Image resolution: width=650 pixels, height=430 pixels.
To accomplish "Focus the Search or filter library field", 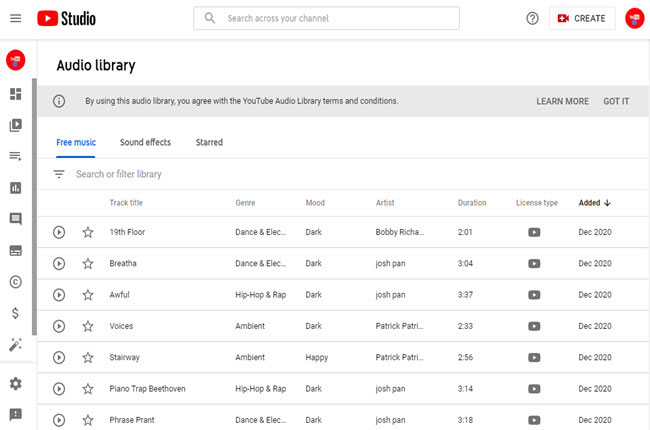I will coord(119,174).
